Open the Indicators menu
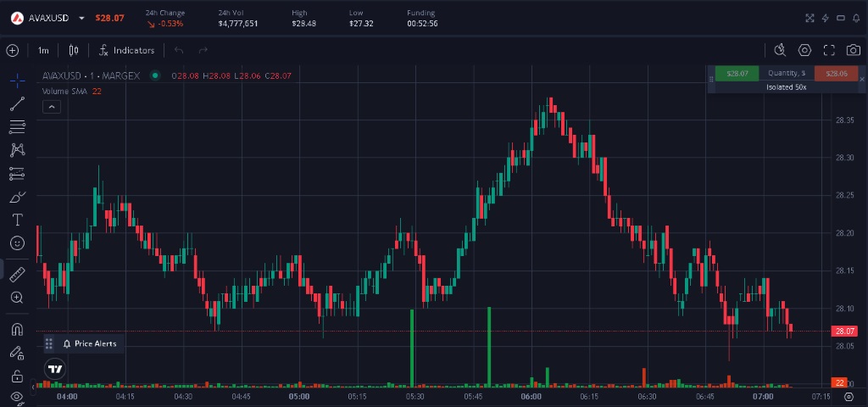The width and height of the screenshot is (868, 407). click(126, 50)
